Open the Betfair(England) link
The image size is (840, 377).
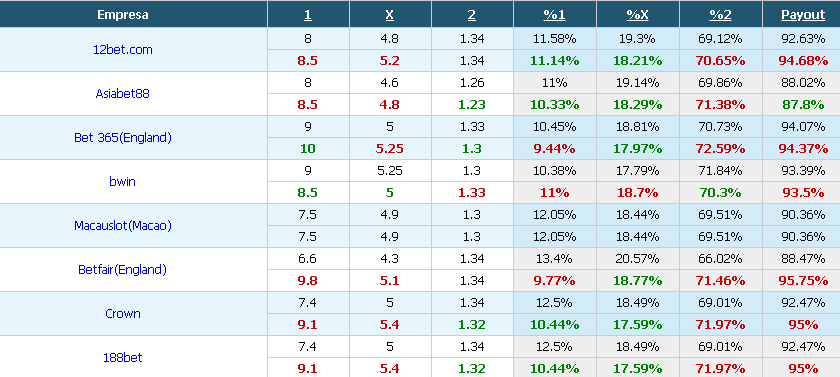[123, 269]
